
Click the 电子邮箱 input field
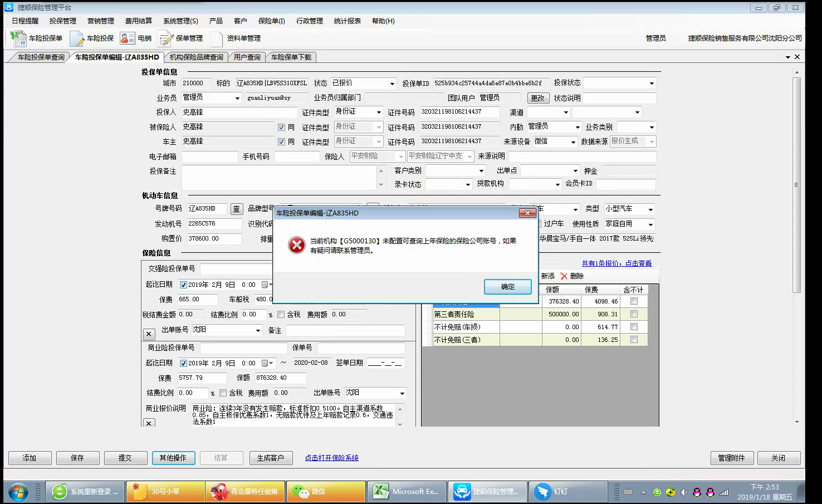click(209, 157)
